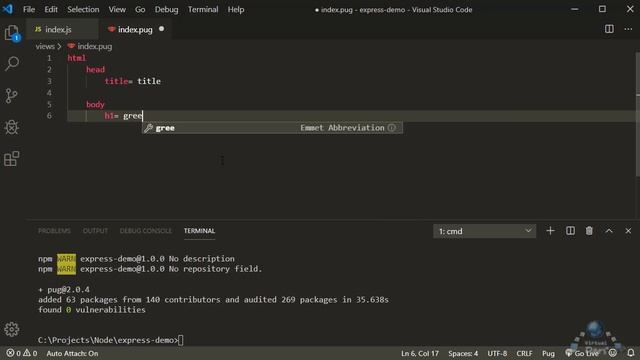Screen dimensions: 640x360
Task: Click on the html tag on line 1
Action: tap(77, 58)
